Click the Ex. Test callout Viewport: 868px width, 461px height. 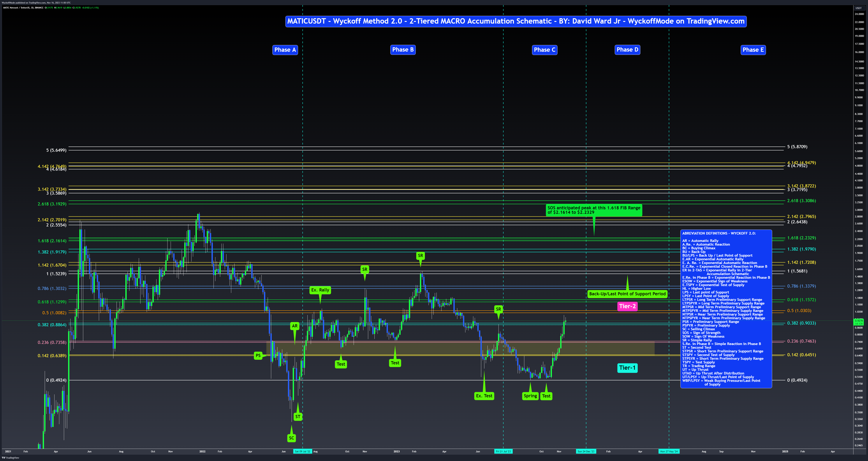[x=484, y=396]
